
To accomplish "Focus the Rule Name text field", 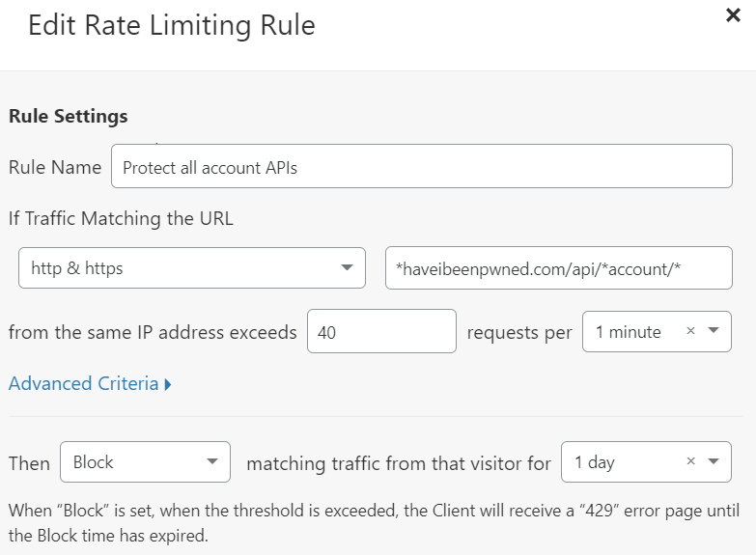I will coord(421,167).
